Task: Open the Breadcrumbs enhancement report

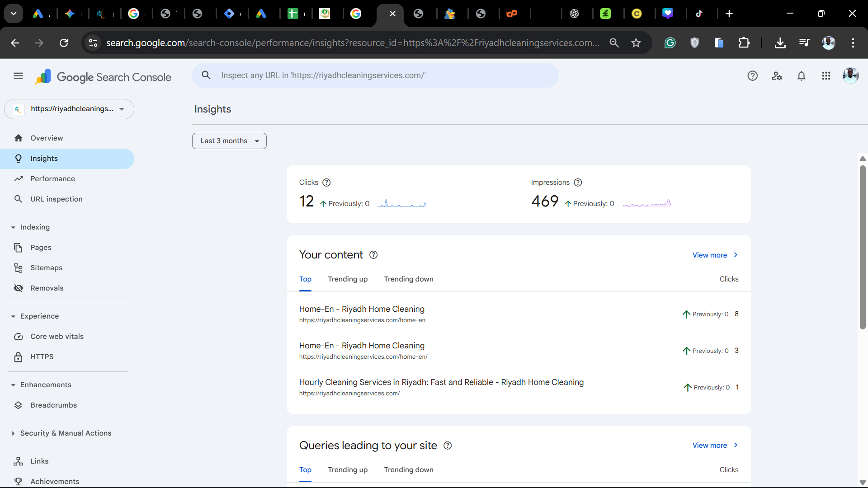Action: [54, 405]
